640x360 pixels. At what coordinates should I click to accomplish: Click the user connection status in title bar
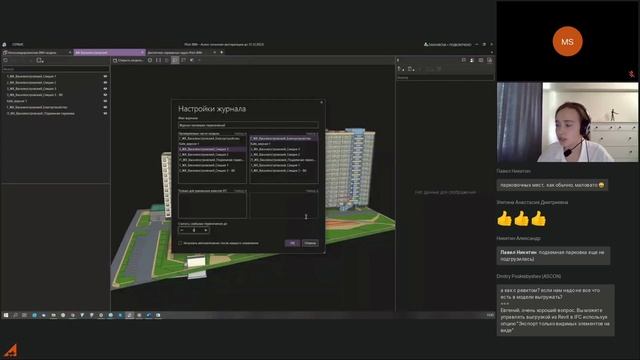coord(448,44)
